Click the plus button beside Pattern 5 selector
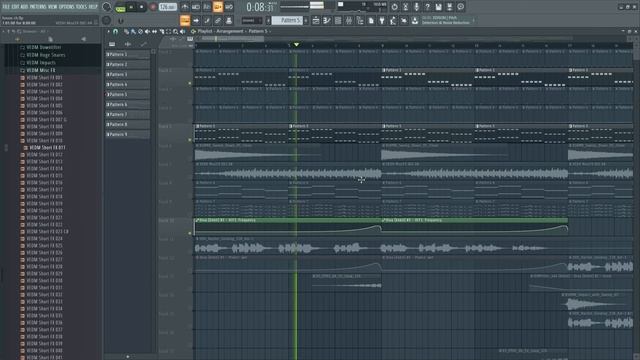640x360 pixels. pos(306,20)
